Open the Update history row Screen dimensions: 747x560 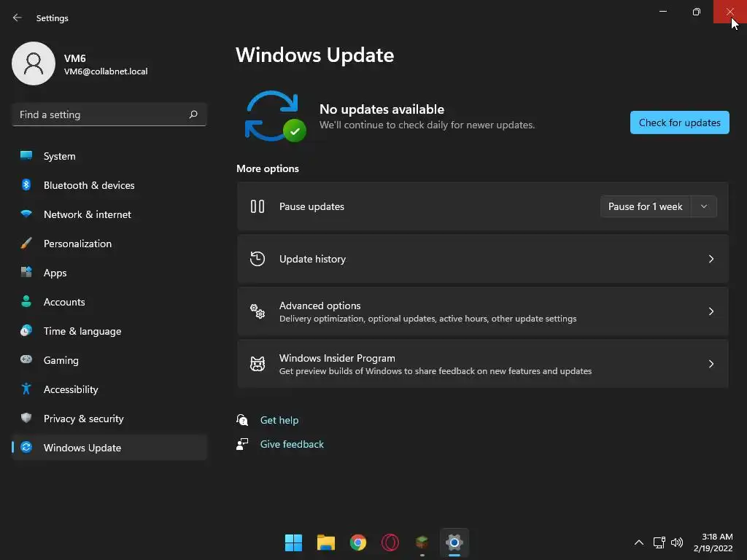[x=483, y=259]
